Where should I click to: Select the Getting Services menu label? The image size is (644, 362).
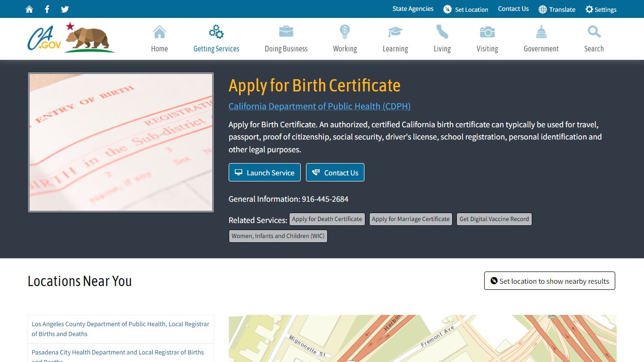click(216, 49)
